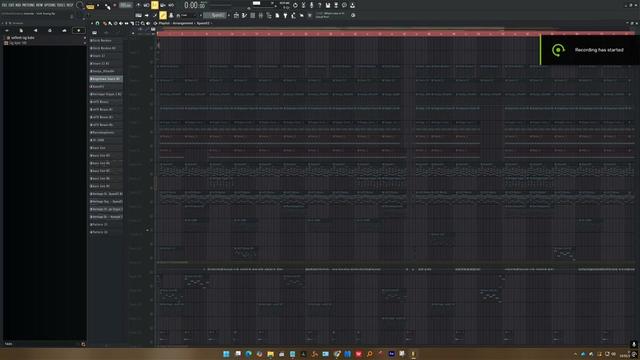Open the EDIT menu

tap(12, 5)
